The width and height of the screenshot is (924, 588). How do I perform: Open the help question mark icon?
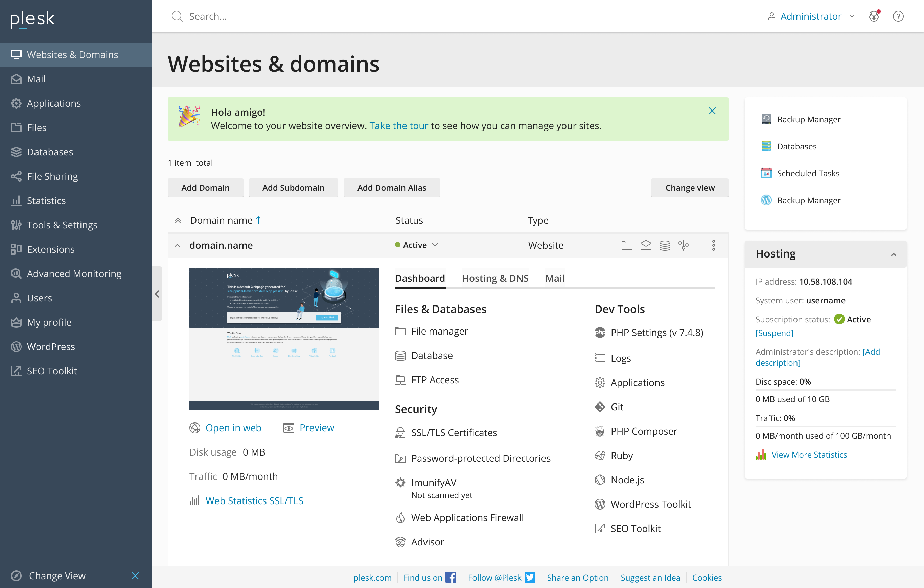coord(898,16)
